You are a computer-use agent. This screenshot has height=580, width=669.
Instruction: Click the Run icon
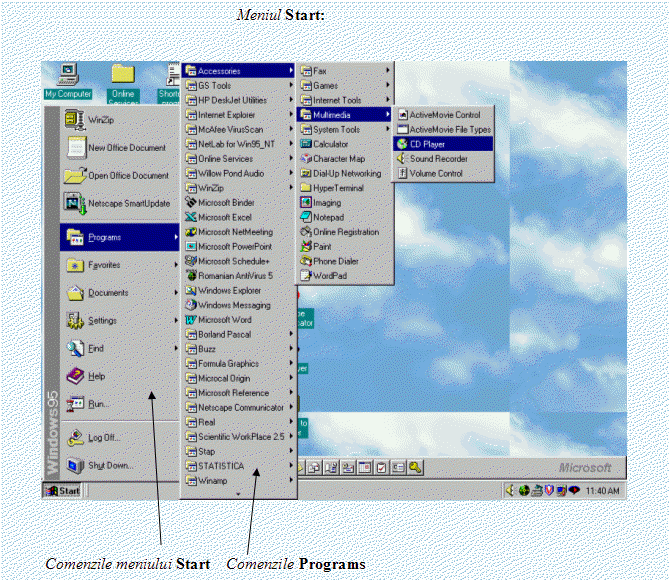click(75, 404)
